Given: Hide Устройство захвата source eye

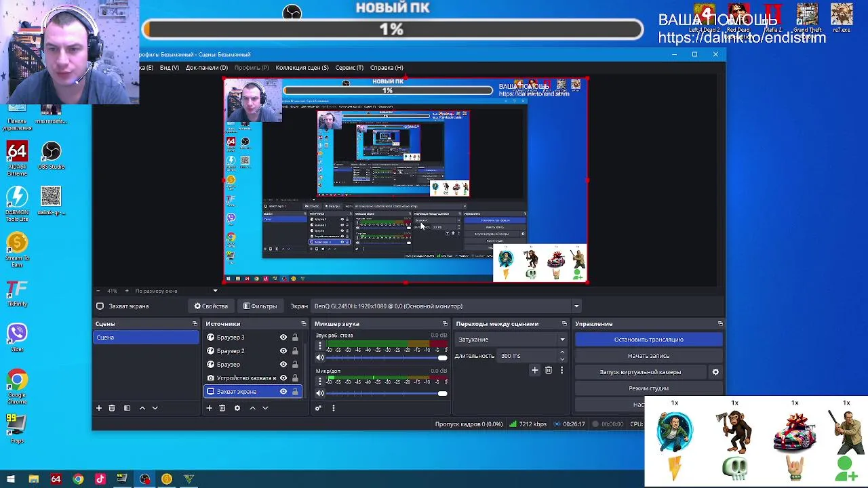Looking at the screenshot, I should click(283, 378).
